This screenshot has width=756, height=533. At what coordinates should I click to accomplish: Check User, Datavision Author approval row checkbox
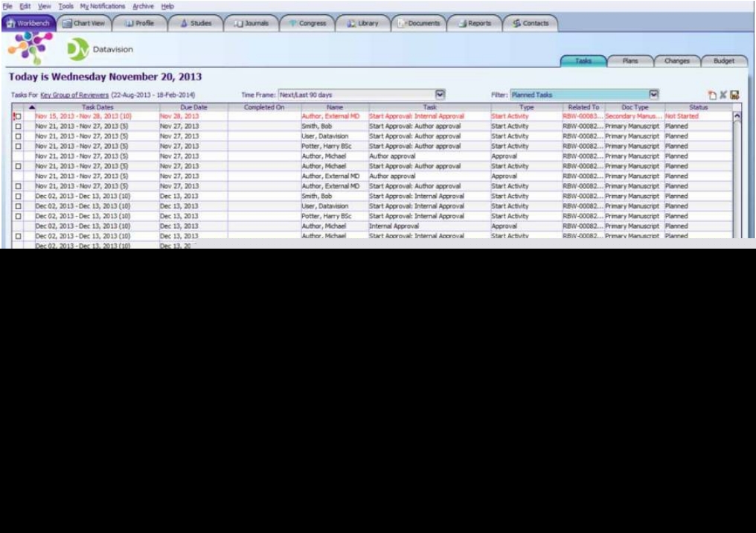pyautogui.click(x=19, y=136)
